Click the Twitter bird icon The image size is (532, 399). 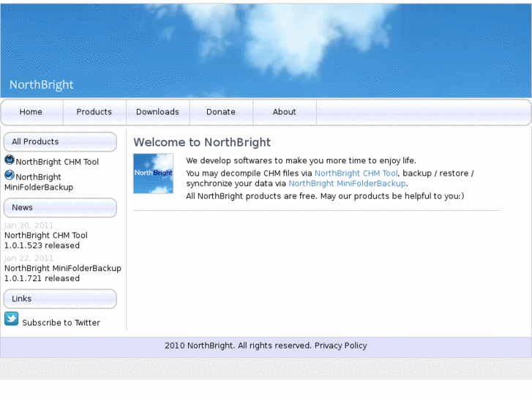[x=12, y=319]
